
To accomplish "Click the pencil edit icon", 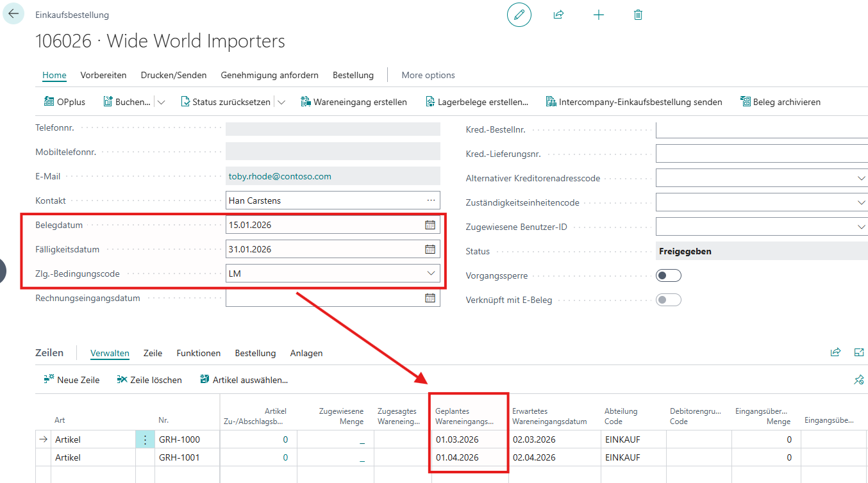I will click(519, 15).
